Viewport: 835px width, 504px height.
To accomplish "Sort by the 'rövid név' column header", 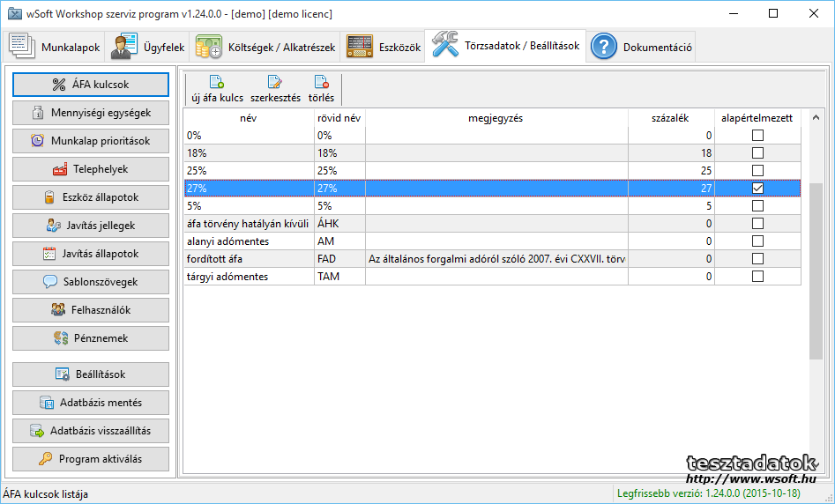I will [x=339, y=118].
